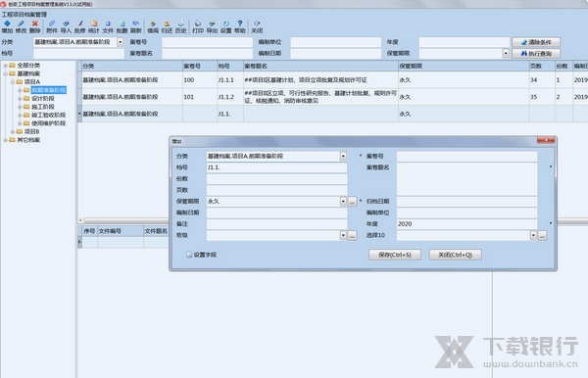588x378 pixels.
Task: Sort by the 保管期限 column header
Action: (464, 67)
